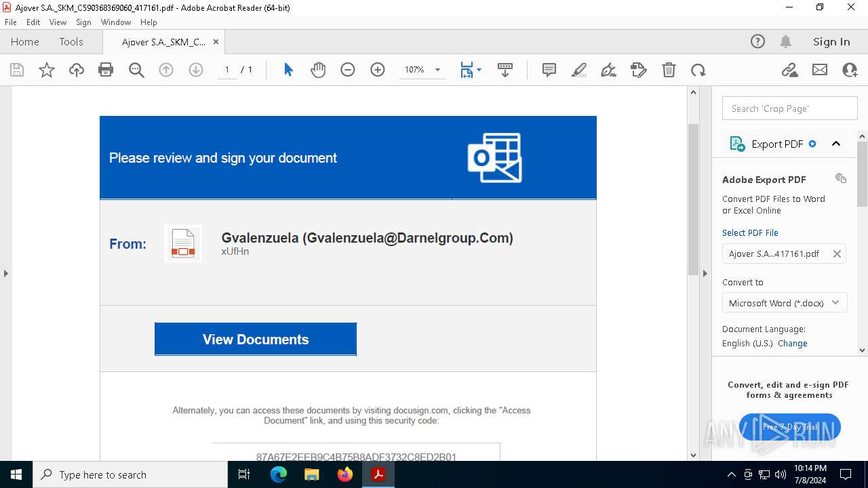The height and width of the screenshot is (488, 868).
Task: Click Change document language link
Action: [x=793, y=343]
